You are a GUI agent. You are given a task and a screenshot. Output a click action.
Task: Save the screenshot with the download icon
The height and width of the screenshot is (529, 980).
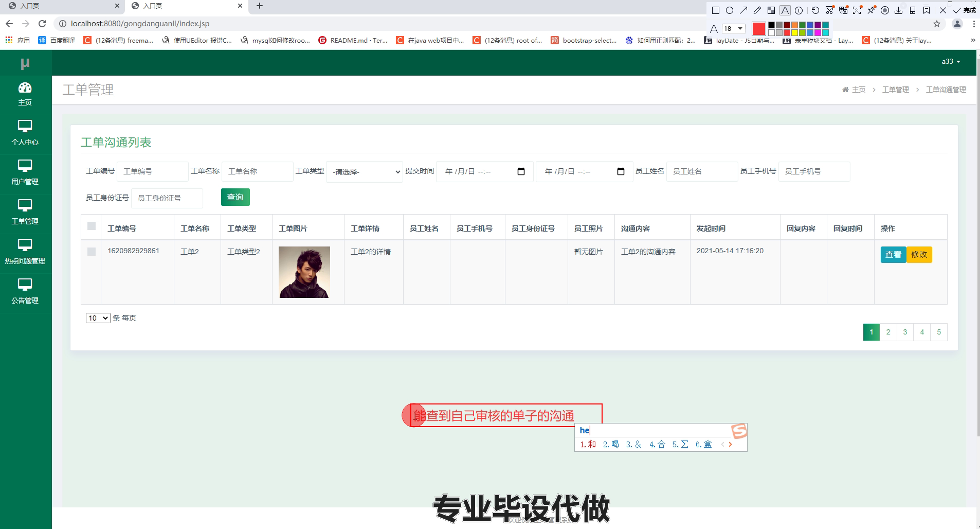point(899,10)
